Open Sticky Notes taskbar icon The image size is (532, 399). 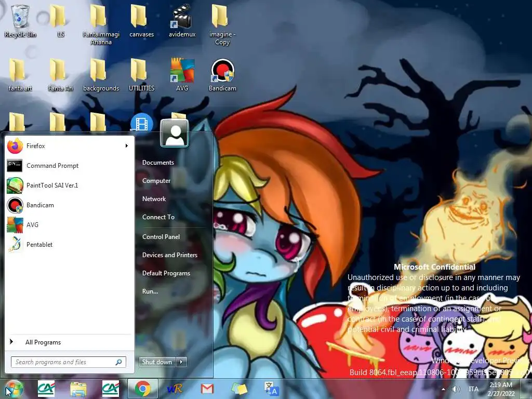(239, 389)
